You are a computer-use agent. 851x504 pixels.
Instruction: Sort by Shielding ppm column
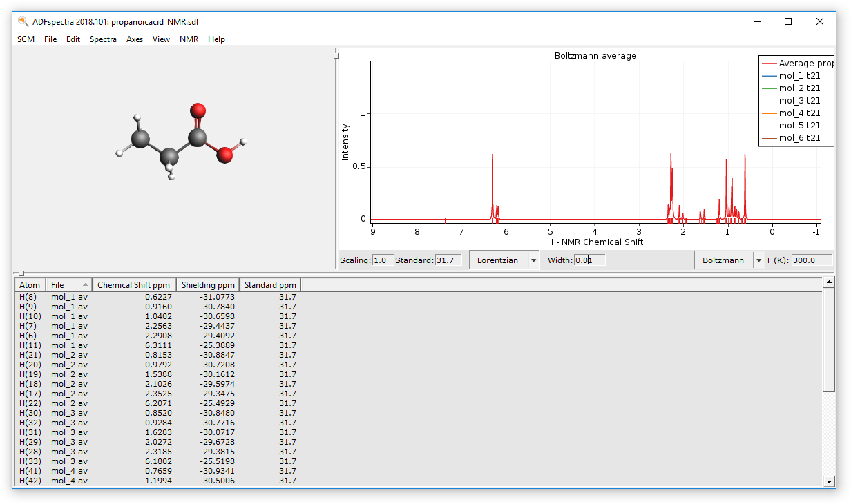click(208, 284)
